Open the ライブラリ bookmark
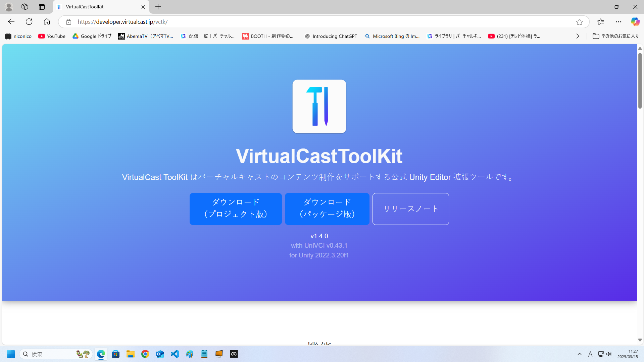644x362 pixels. 454,36
